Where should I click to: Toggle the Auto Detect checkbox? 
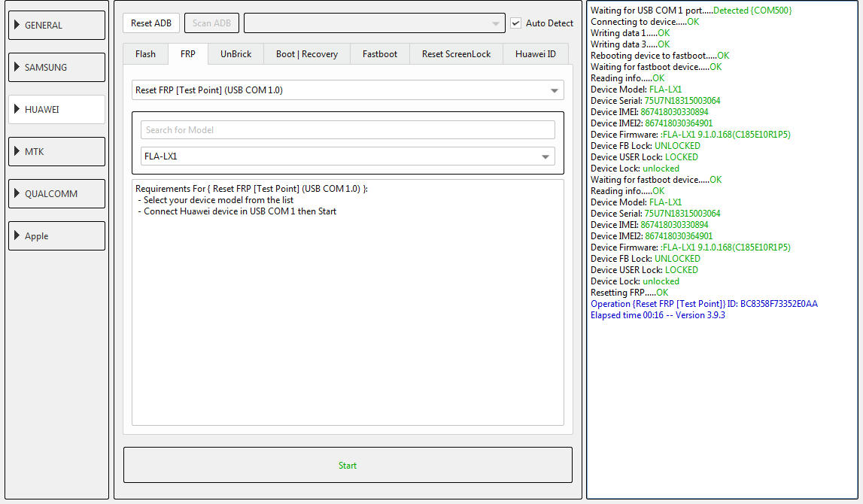pos(515,23)
